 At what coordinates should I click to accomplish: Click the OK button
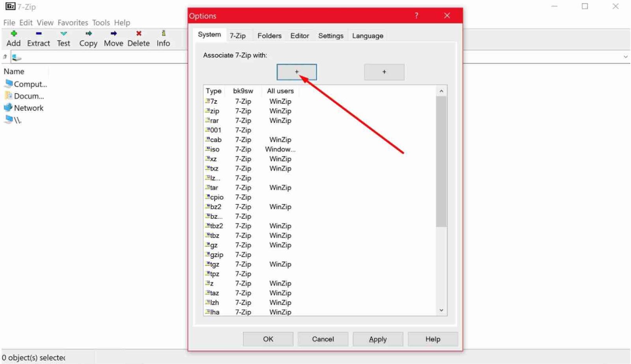click(x=268, y=339)
